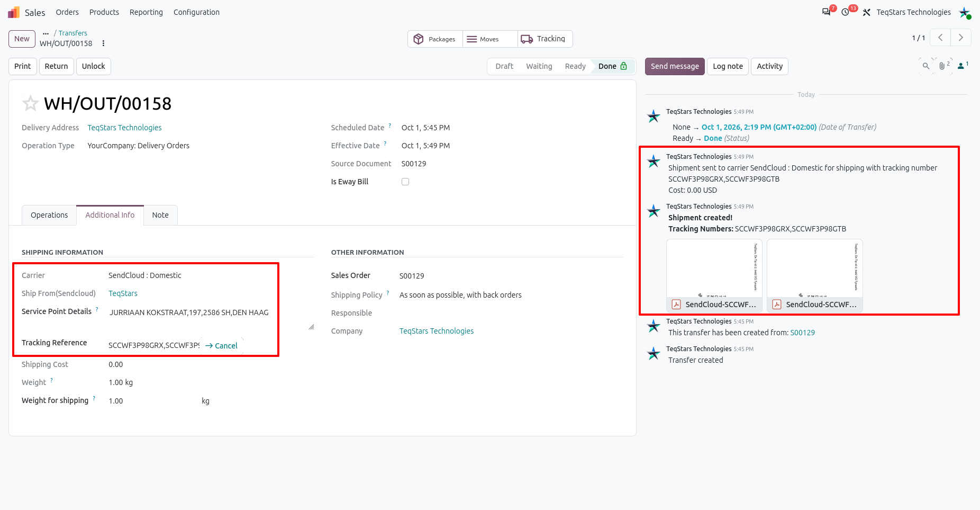
Task: Cancel the shipment tracking reference
Action: click(221, 346)
